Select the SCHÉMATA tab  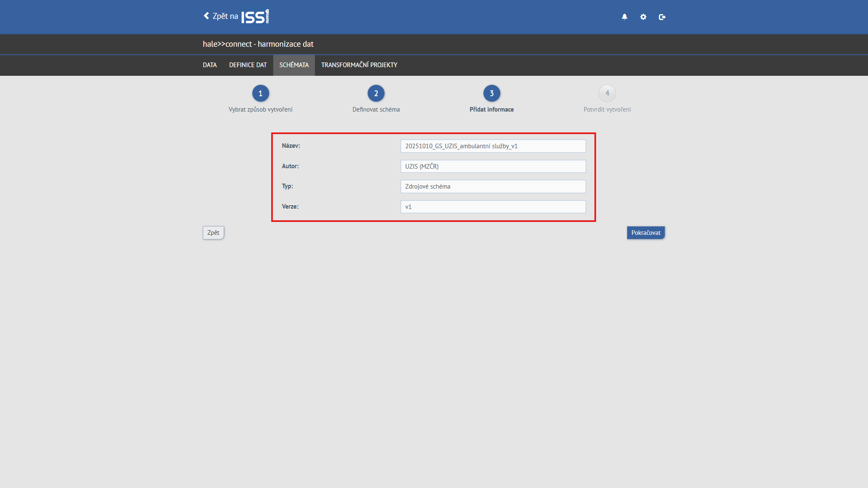294,65
